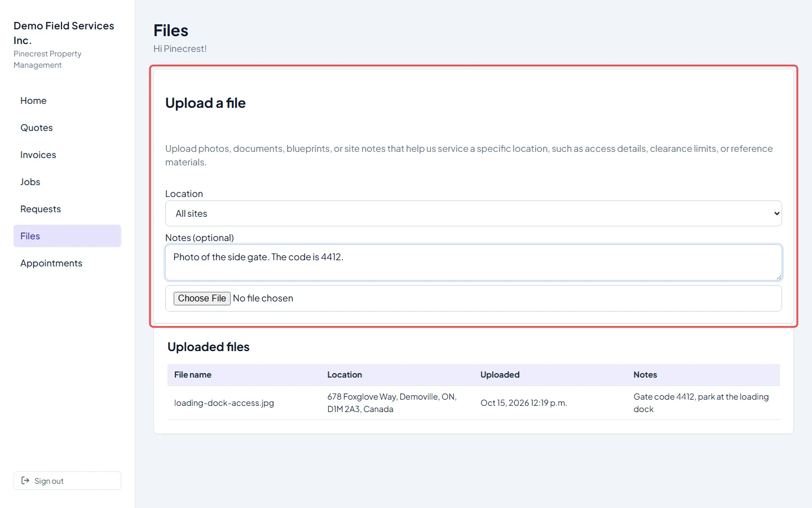Click the 'Upload a file' heading

click(x=205, y=103)
